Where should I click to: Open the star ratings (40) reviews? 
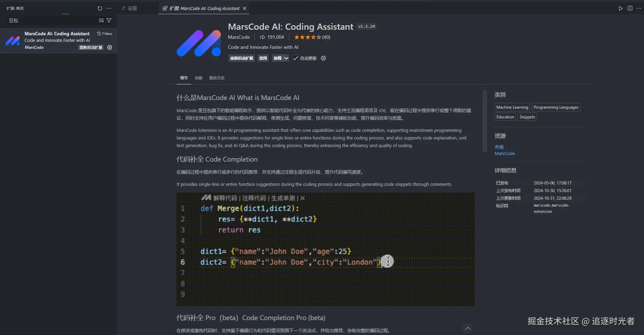coord(312,37)
